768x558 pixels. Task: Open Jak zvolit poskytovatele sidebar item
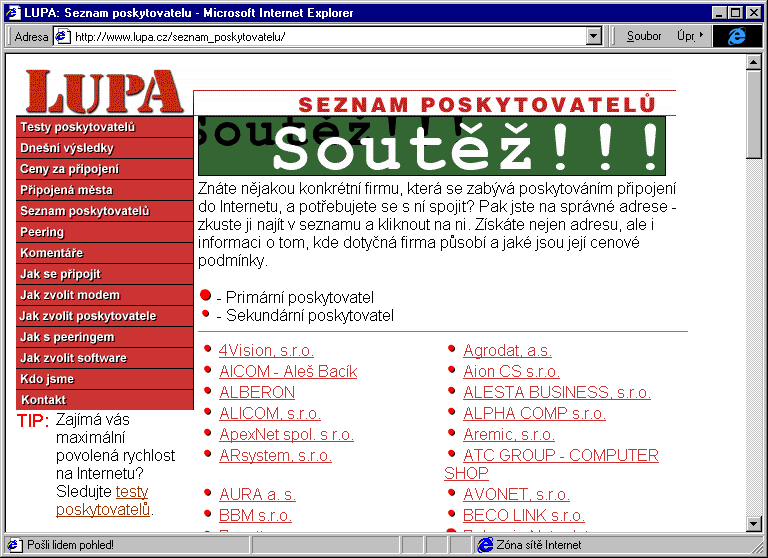(x=105, y=316)
